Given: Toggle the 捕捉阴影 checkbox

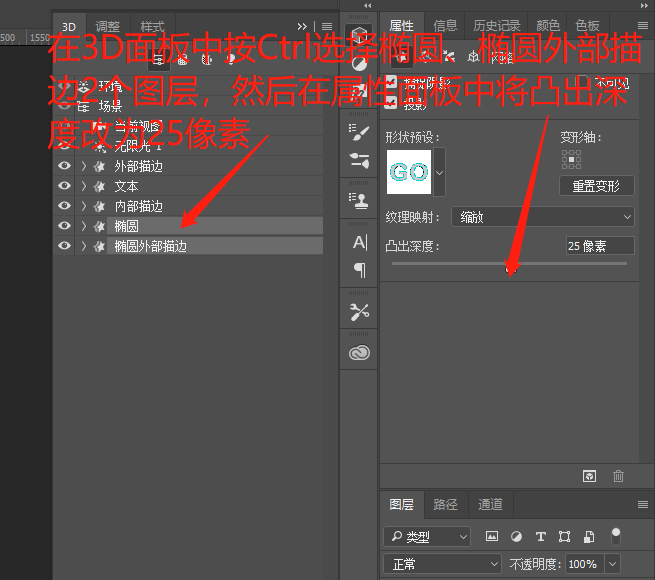Looking at the screenshot, I should coord(391,81).
